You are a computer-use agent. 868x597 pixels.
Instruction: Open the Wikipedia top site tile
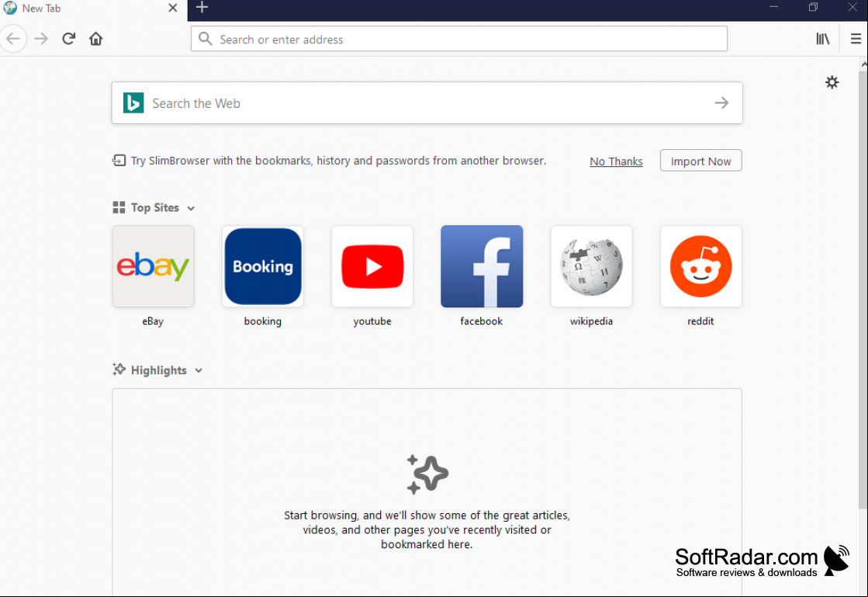click(x=591, y=266)
